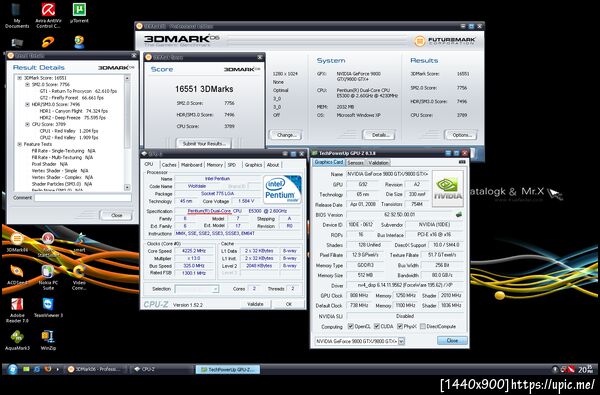This screenshot has width=600, height=395.
Task: Open the Video Converter desktop icon
Action: [x=79, y=277]
